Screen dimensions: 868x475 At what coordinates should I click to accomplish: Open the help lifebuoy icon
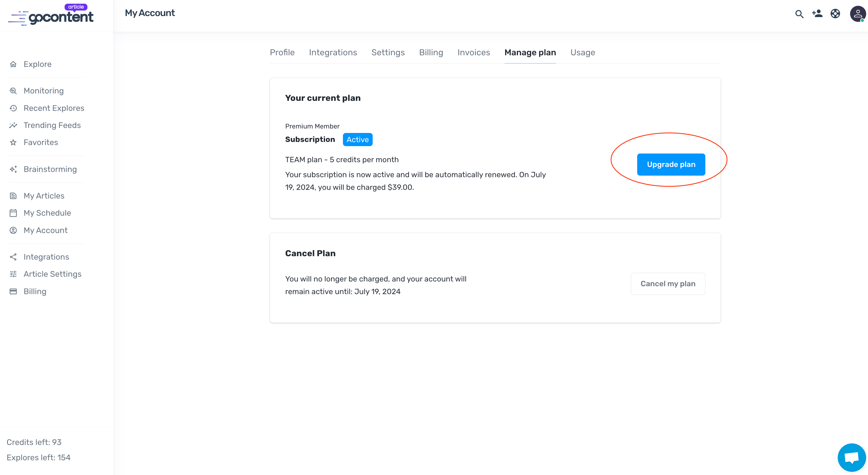coord(835,13)
